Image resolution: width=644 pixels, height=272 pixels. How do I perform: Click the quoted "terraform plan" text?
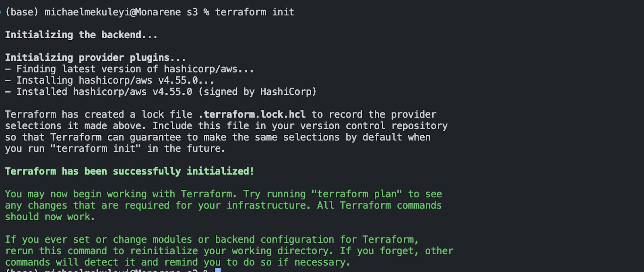356,194
